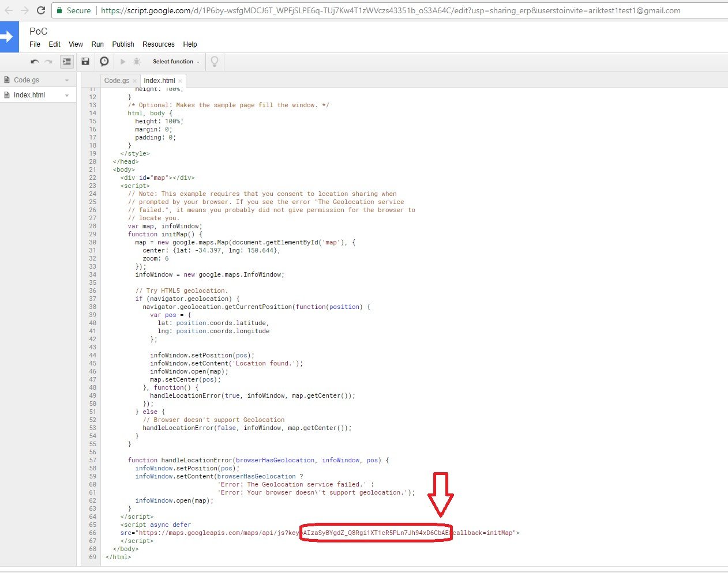The width and height of the screenshot is (728, 573).
Task: Click the indent formatting icon
Action: pos(67,62)
